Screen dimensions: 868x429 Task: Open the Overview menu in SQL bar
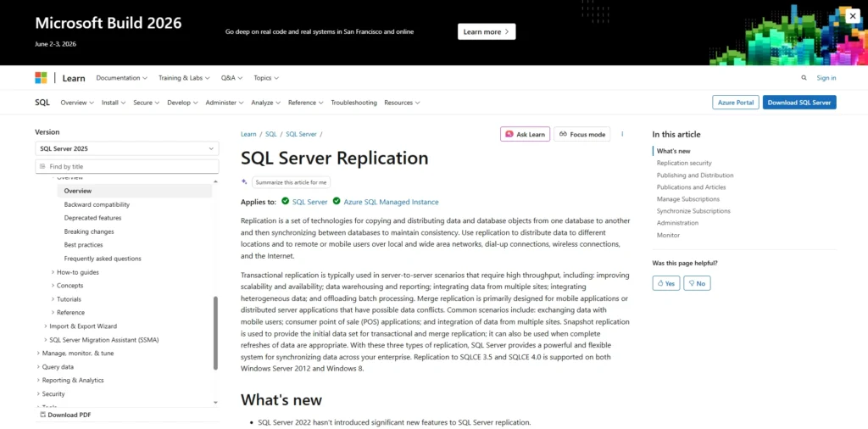click(77, 103)
